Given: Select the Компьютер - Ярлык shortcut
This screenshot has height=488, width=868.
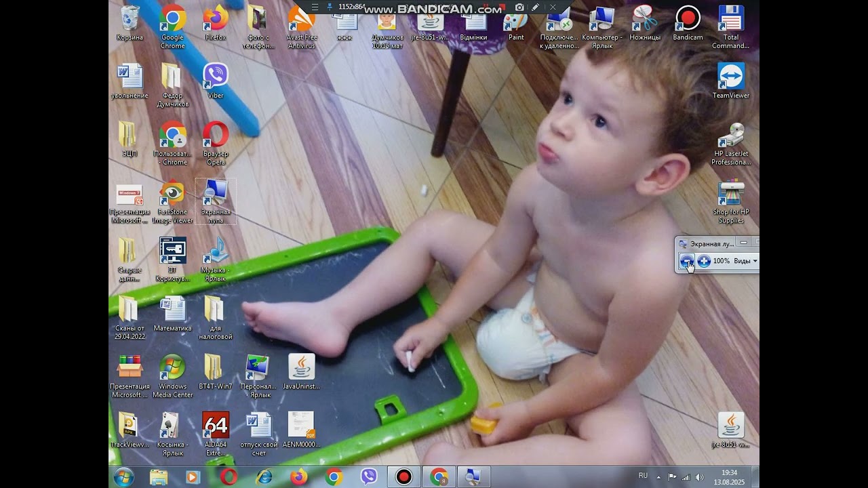Looking at the screenshot, I should pyautogui.click(x=602, y=28).
